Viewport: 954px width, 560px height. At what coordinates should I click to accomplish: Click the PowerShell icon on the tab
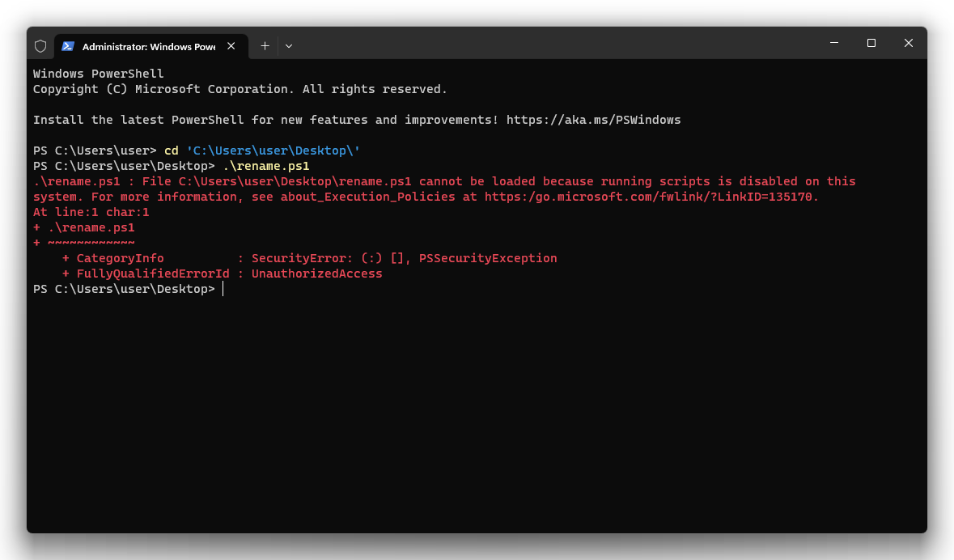click(68, 46)
